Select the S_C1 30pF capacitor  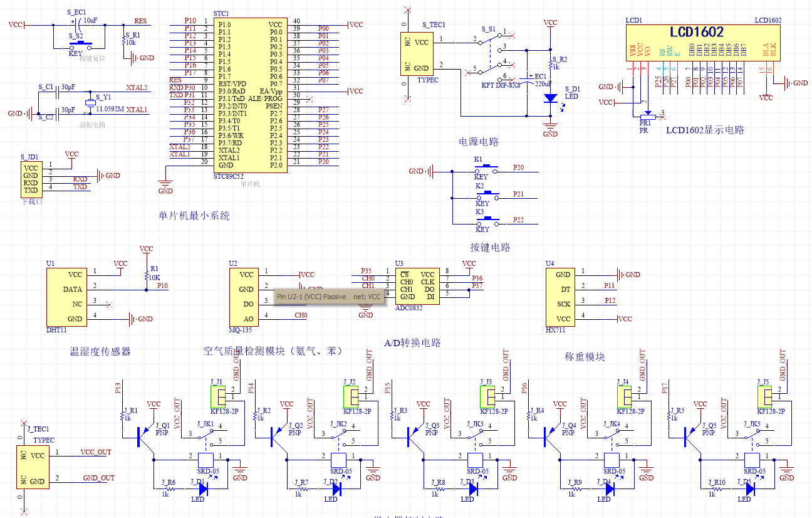coord(57,92)
